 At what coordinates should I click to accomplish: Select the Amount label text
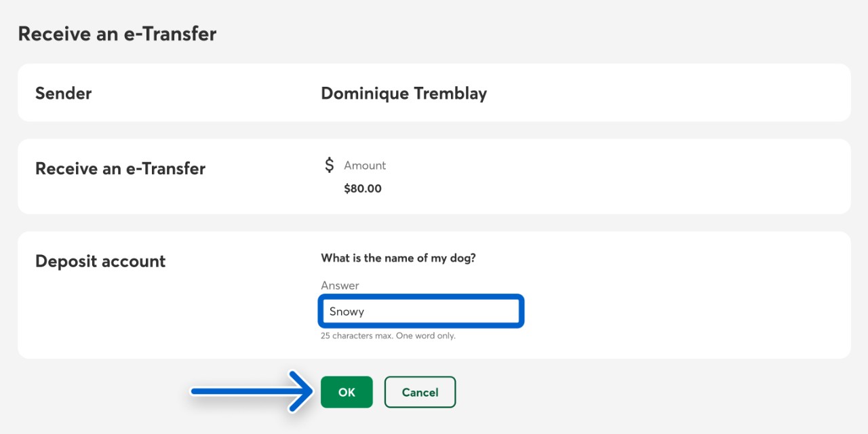click(365, 165)
